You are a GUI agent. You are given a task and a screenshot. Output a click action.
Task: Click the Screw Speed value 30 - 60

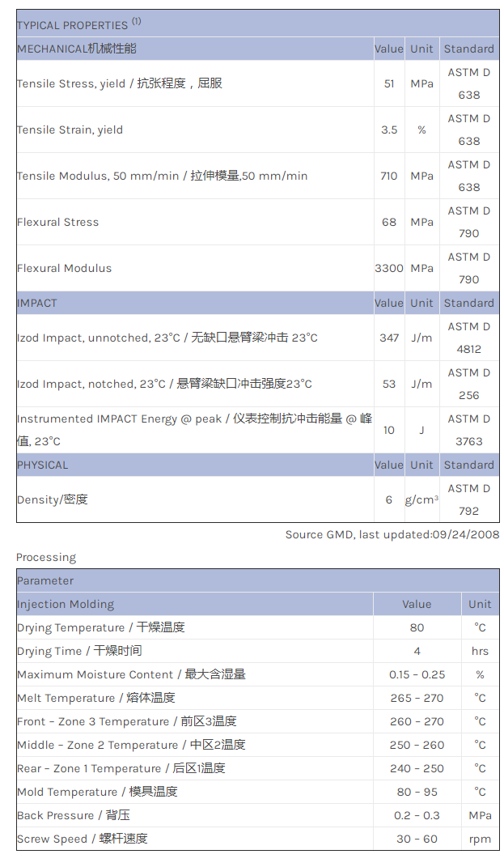tap(417, 839)
